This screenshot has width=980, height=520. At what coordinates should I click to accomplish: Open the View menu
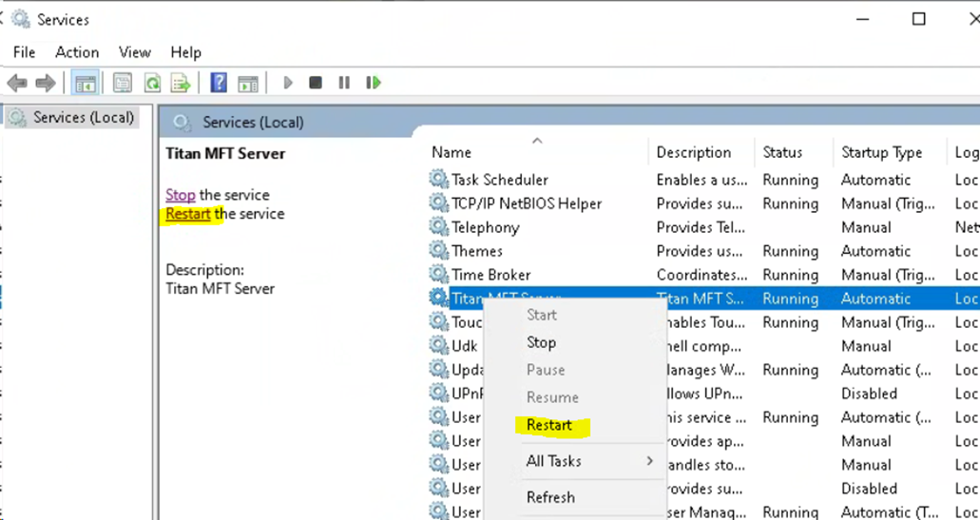tap(135, 52)
